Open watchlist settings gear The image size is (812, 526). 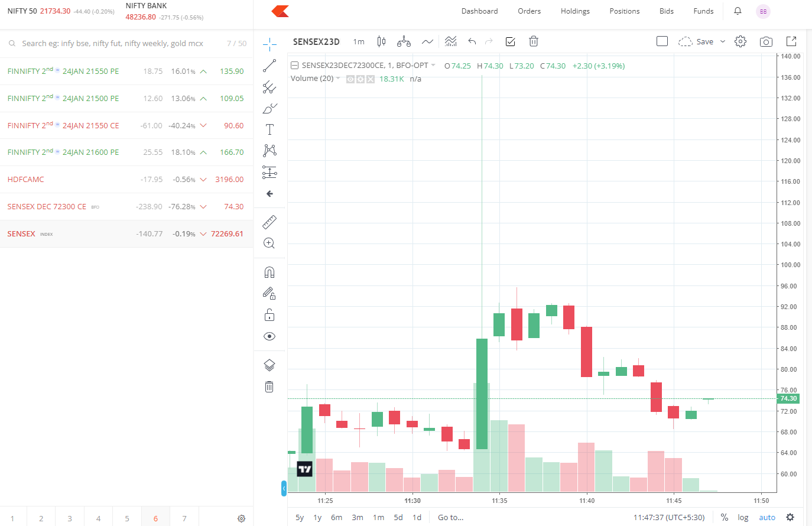241,518
